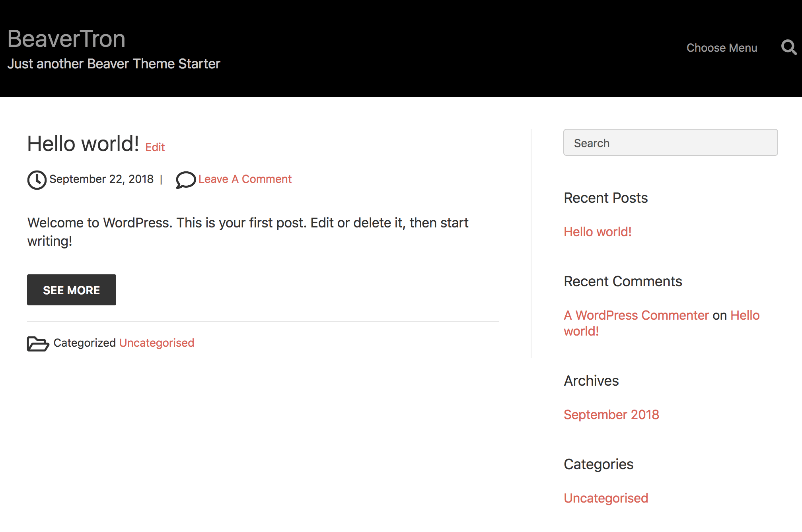Open Hello world! under Recent Posts
802x532 pixels.
coord(598,232)
